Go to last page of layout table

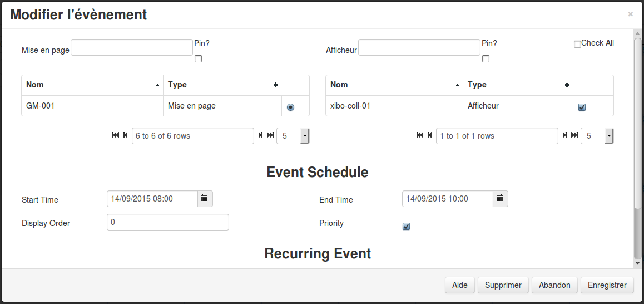270,135
